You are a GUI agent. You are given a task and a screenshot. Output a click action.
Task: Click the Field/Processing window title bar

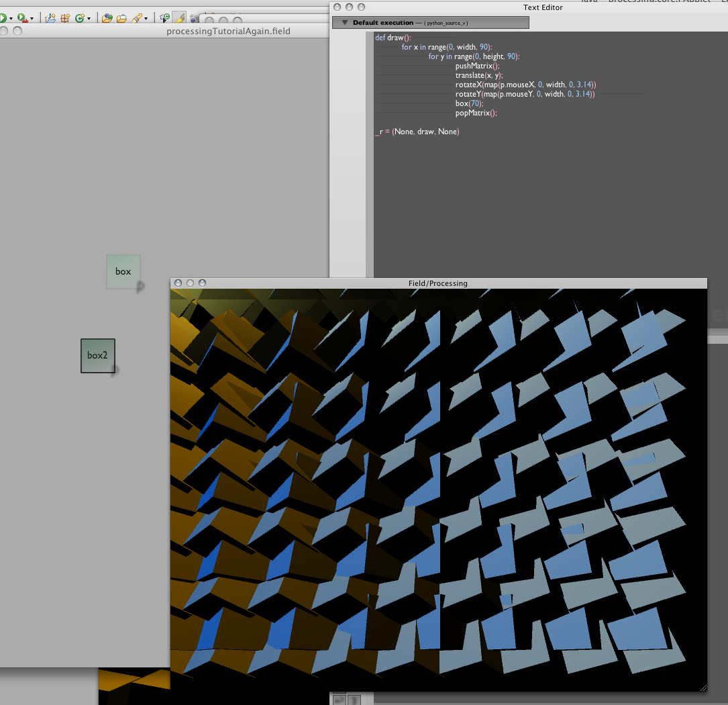pos(437,283)
